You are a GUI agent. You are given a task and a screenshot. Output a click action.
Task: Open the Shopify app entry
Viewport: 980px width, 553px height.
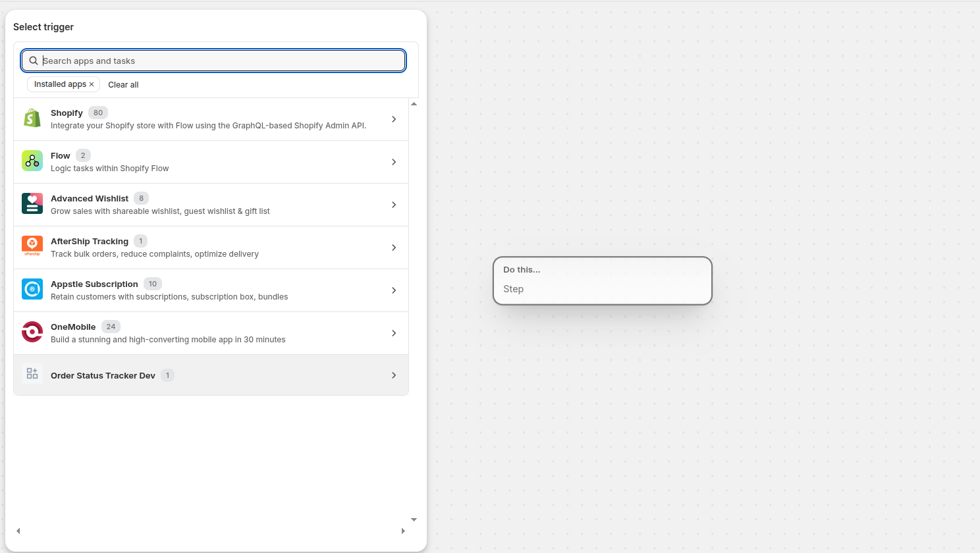211,119
